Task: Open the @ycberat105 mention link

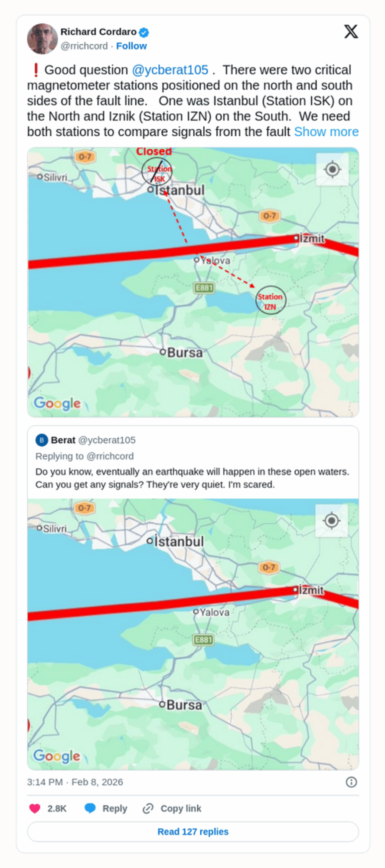Action: pos(170,70)
